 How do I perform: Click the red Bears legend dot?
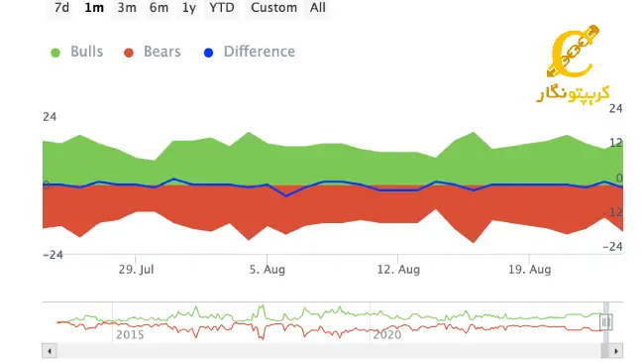click(129, 53)
